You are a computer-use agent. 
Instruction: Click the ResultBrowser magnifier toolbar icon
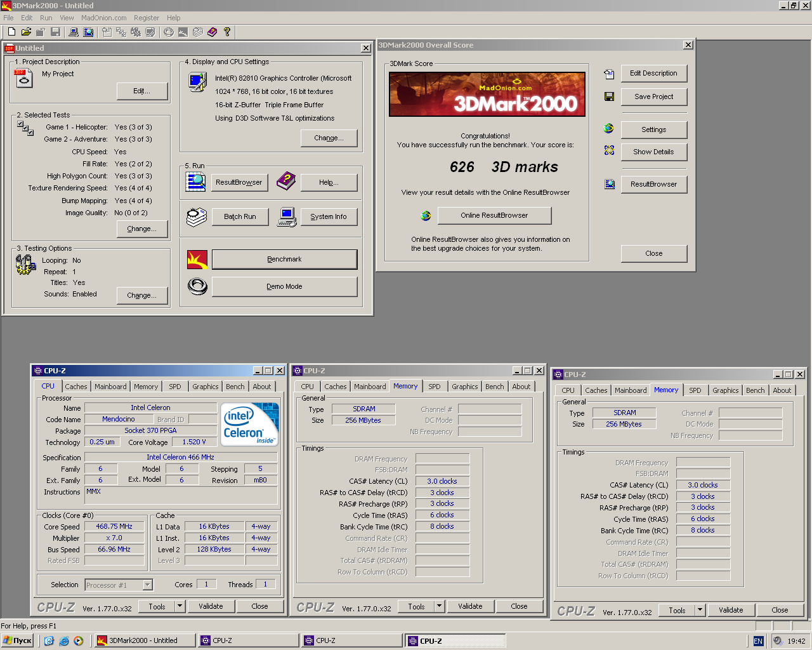click(88, 32)
